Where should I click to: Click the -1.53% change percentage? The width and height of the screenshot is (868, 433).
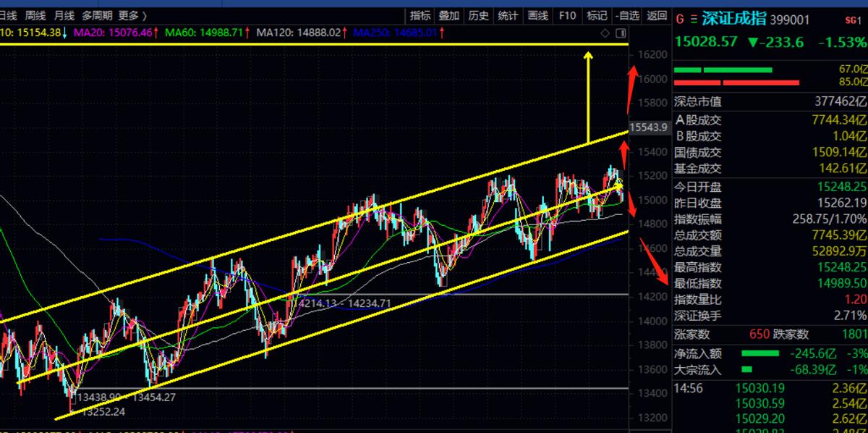[x=842, y=41]
